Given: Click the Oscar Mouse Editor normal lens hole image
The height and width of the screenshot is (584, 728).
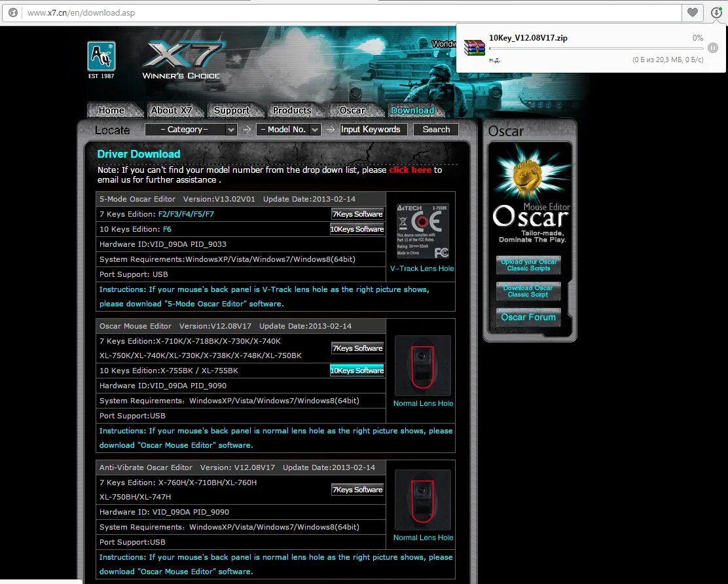Looking at the screenshot, I should point(422,366).
